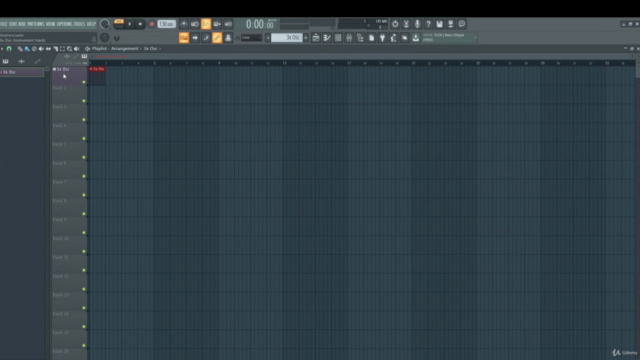640x360 pixels.
Task: Toggle typing keyboard to piano
Action: pyautogui.click(x=184, y=38)
